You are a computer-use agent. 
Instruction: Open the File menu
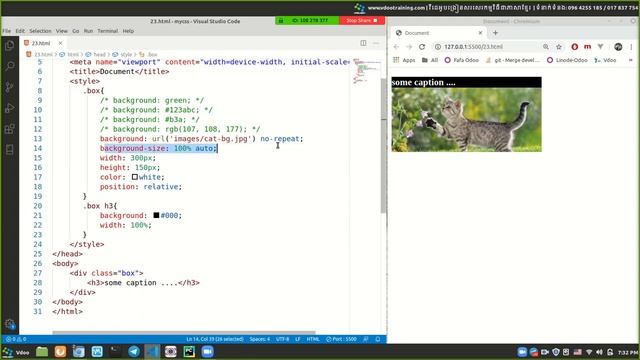[x=7, y=31]
